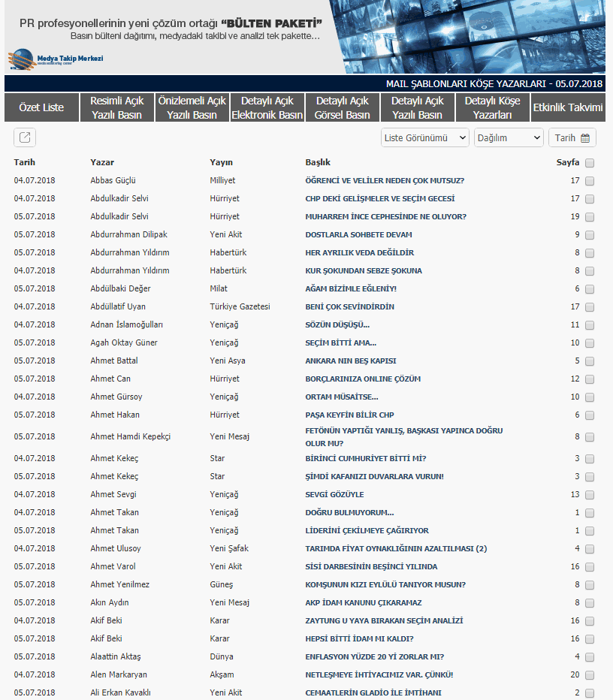Open the Etkinlik Takvimi tab
This screenshot has width=613, height=700.
pos(568,107)
